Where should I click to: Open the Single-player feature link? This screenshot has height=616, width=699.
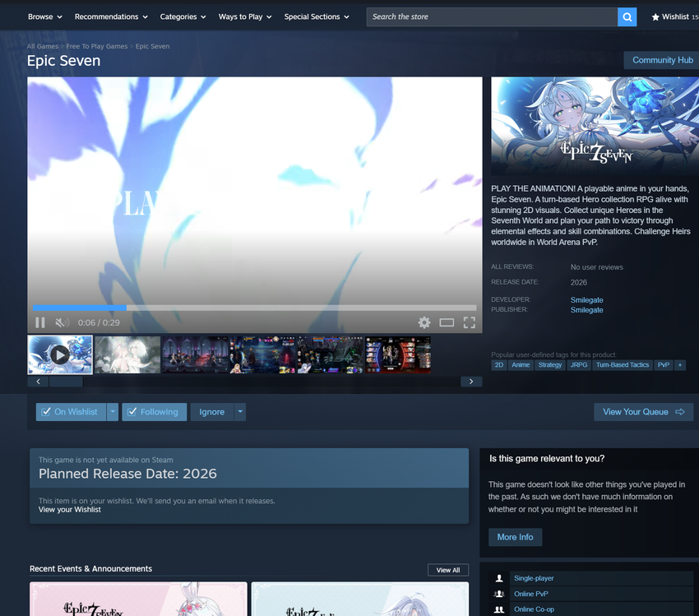click(534, 578)
